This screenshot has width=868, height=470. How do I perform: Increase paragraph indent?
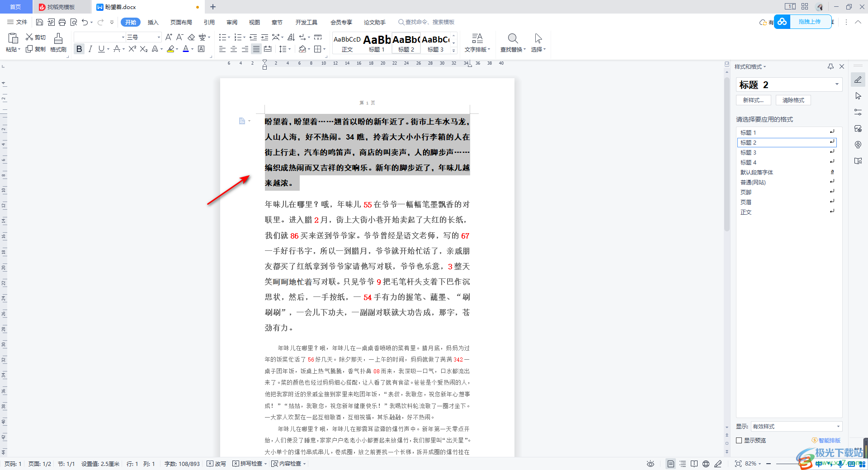click(x=264, y=37)
